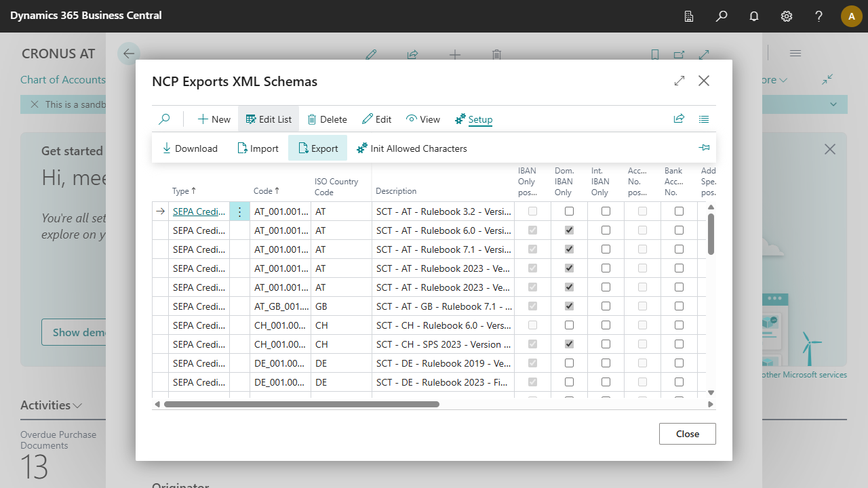Click the Share icon in dialog toolbar

tap(679, 119)
